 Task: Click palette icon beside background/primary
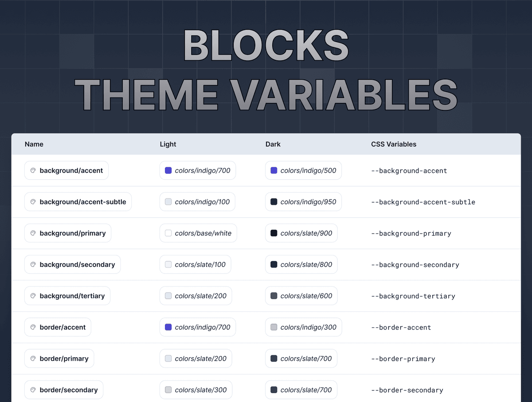pos(33,233)
